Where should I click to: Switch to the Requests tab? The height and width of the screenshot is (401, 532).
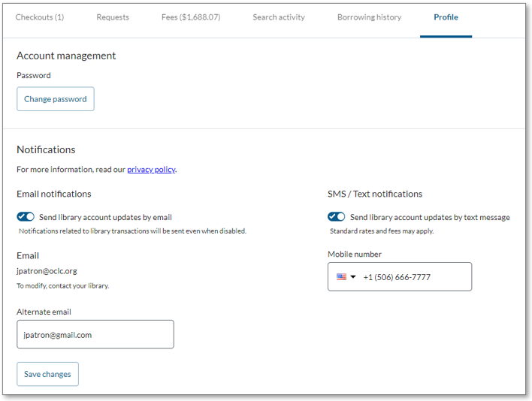coord(113,17)
